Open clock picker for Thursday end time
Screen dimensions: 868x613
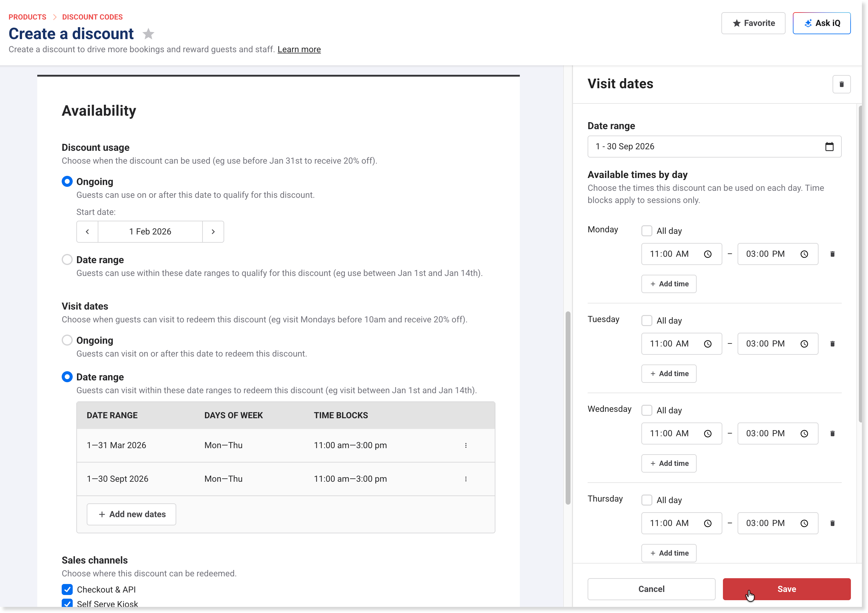tap(804, 524)
